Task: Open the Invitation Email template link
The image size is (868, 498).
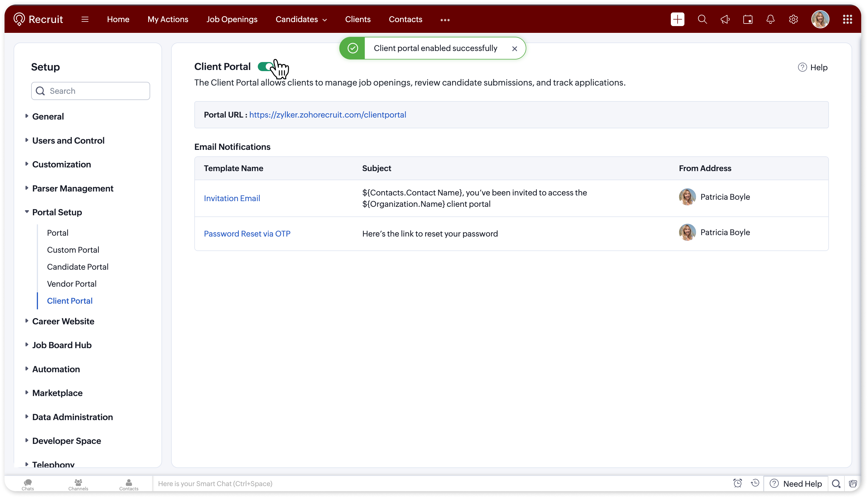Action: point(232,198)
